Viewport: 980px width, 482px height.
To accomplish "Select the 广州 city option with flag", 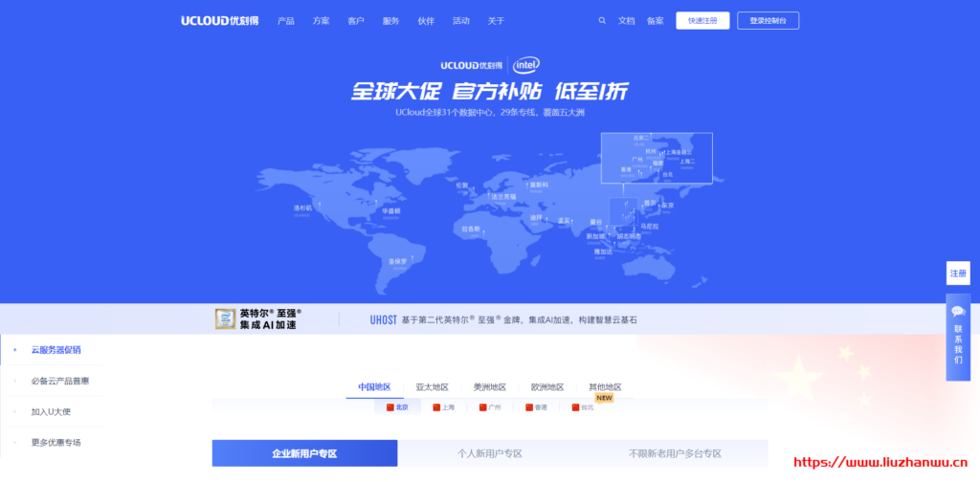I will click(490, 407).
